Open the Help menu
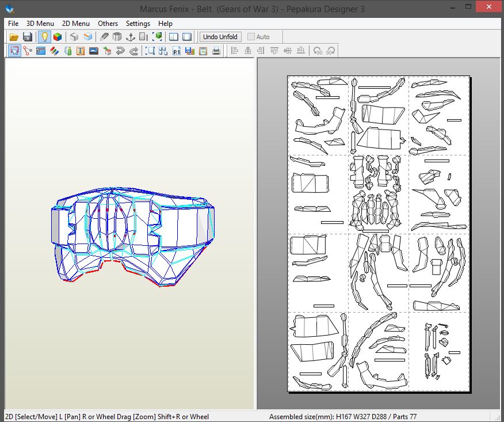 pos(165,24)
